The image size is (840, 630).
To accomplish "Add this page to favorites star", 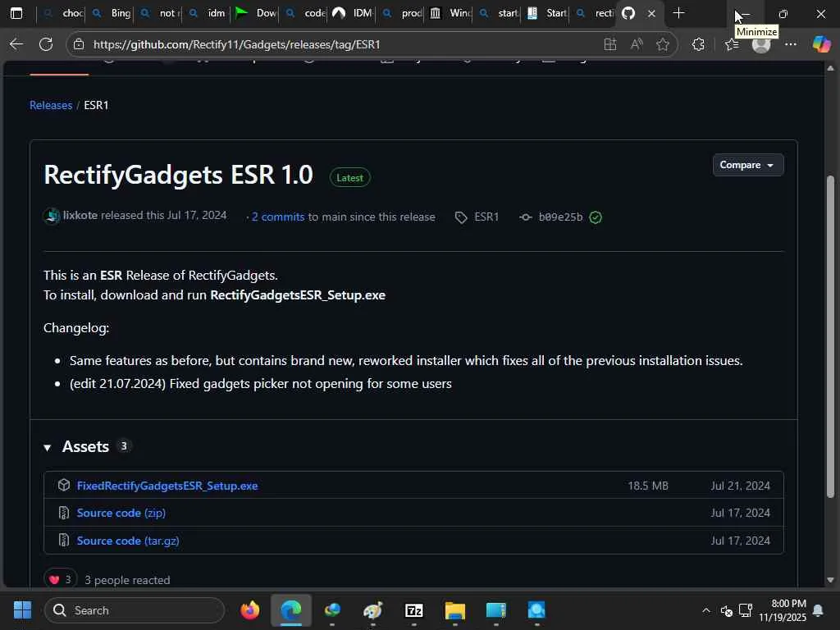I will coord(663,44).
